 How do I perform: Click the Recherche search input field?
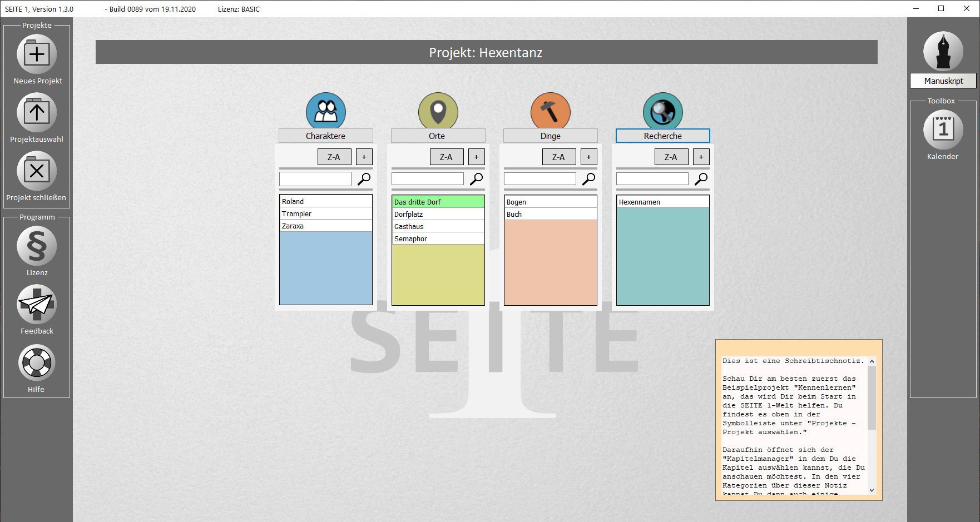coord(652,179)
